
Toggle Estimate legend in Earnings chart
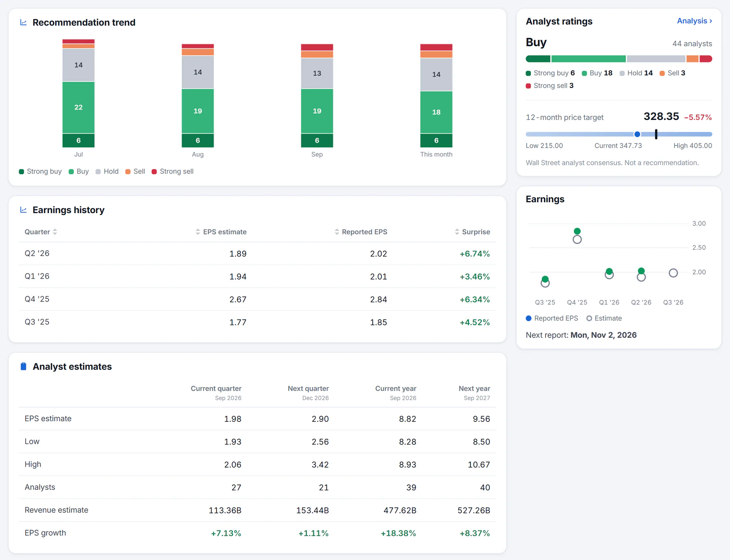click(x=604, y=318)
